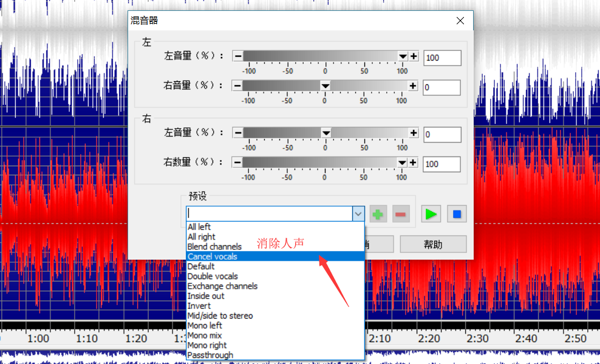Stop preview with the blue stop button

point(456,214)
